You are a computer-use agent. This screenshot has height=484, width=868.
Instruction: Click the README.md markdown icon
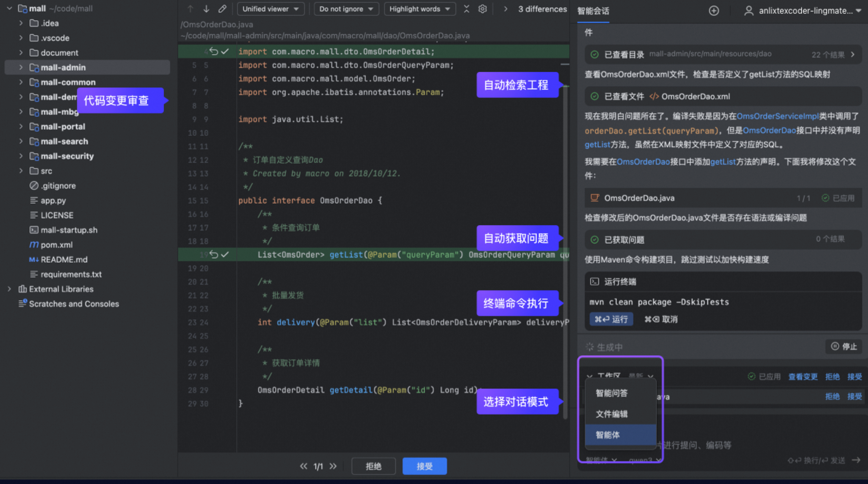tap(34, 260)
